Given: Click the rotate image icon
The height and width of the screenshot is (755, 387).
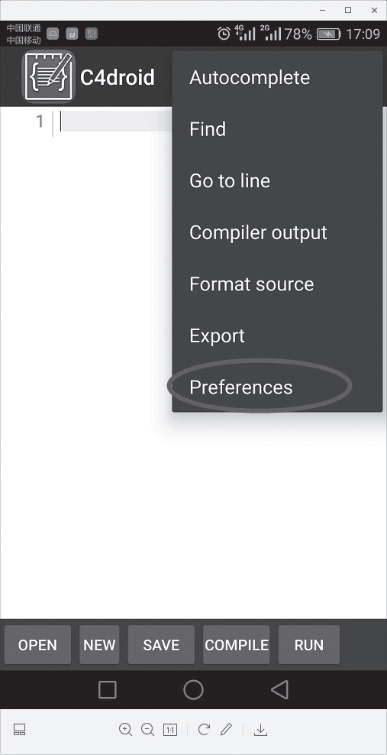Looking at the screenshot, I should point(204,729).
